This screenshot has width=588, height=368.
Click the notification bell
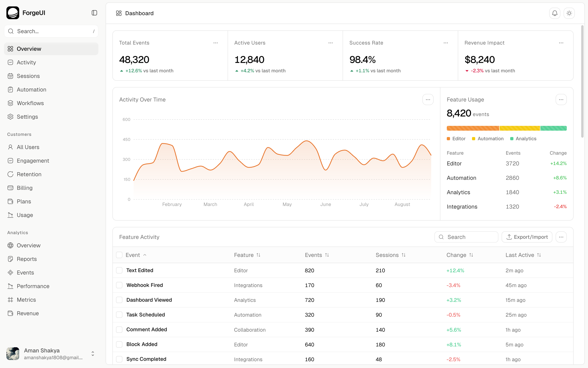[555, 13]
